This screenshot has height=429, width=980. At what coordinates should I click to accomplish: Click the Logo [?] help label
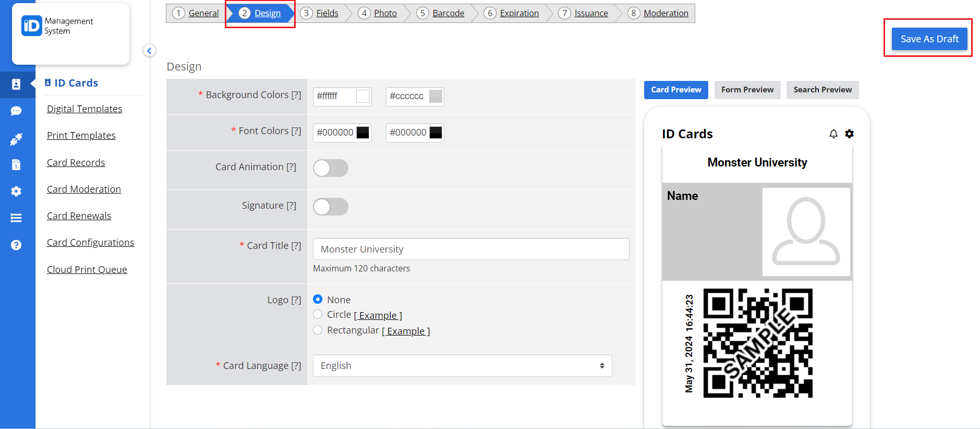point(284,300)
